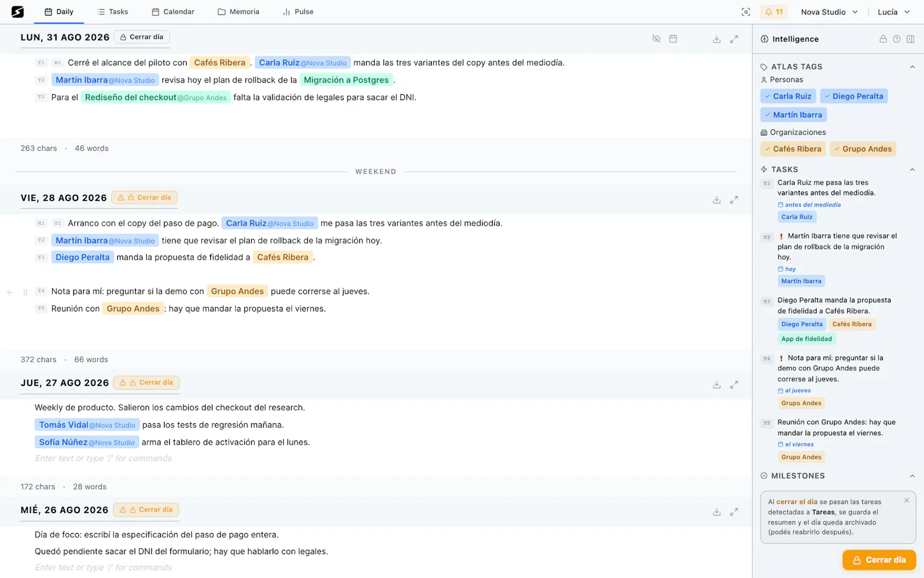
Task: Toggle the Diego Peralta tag under Personas
Action: (854, 97)
